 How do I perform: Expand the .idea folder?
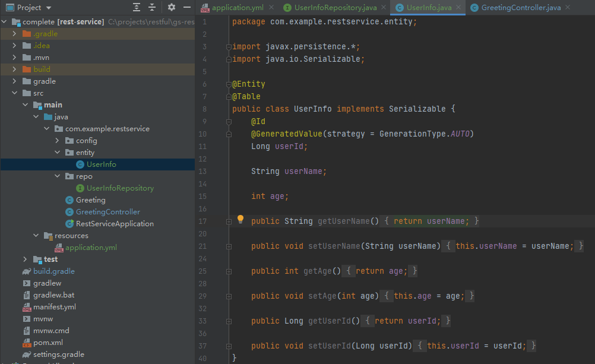pos(14,46)
